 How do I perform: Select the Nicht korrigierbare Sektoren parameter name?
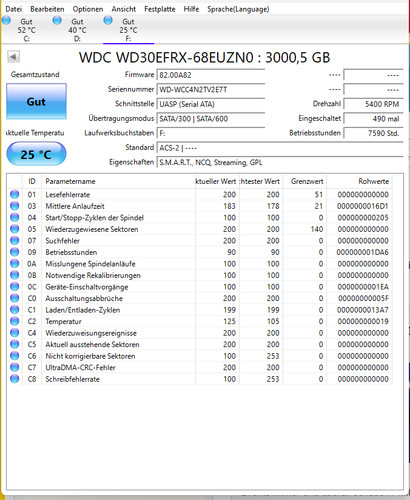90,356
